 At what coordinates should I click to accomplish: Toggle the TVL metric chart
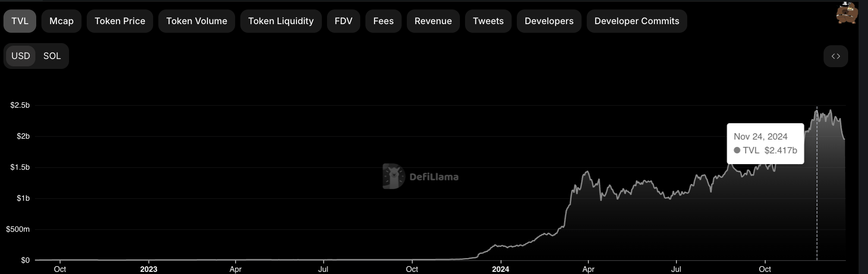click(x=20, y=21)
